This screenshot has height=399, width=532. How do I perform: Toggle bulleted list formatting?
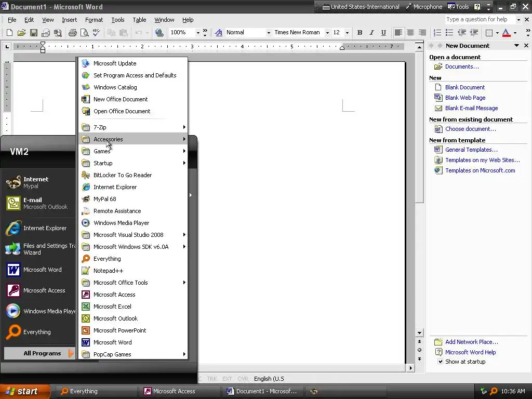[x=449, y=33]
